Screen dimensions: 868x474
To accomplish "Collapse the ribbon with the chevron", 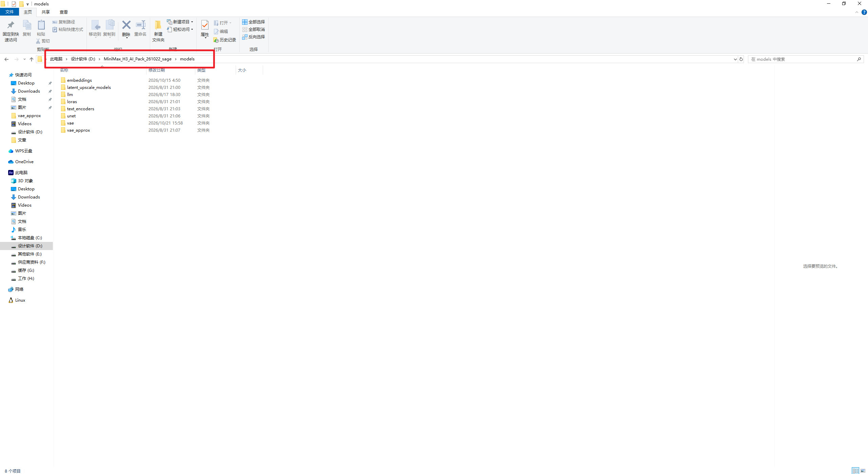I will pyautogui.click(x=856, y=12).
